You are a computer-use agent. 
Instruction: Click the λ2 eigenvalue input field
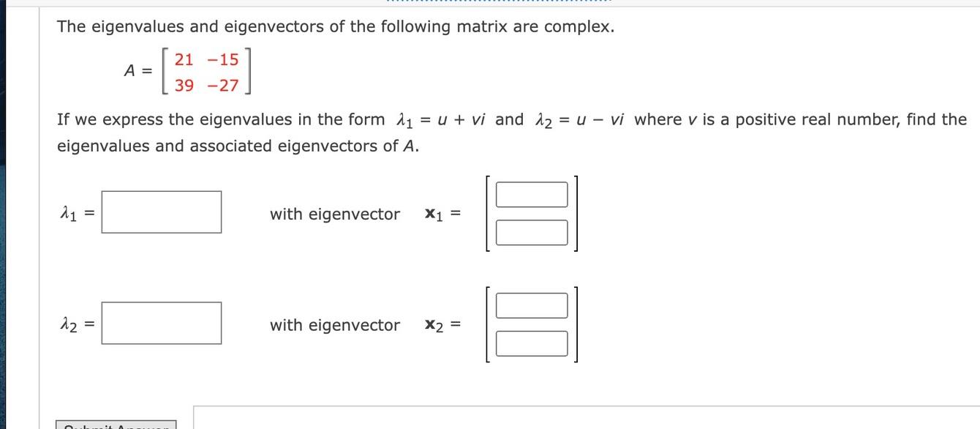162,324
